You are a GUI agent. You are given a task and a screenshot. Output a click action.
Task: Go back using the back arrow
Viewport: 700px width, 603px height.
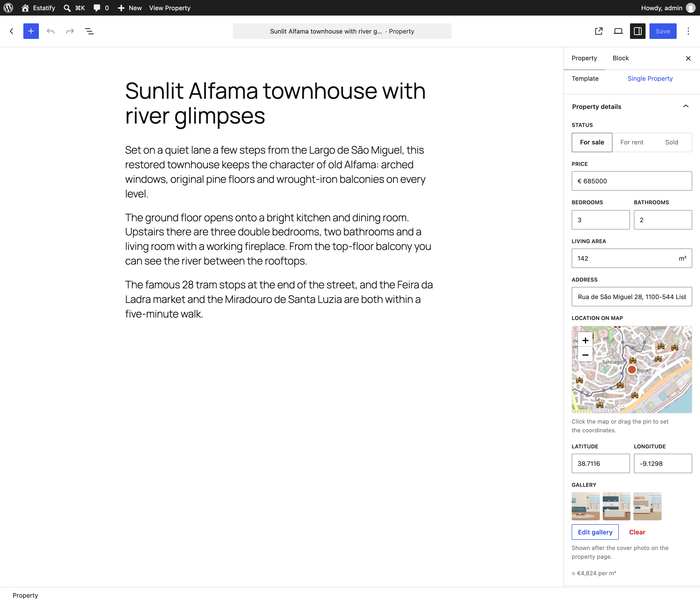coord(12,31)
